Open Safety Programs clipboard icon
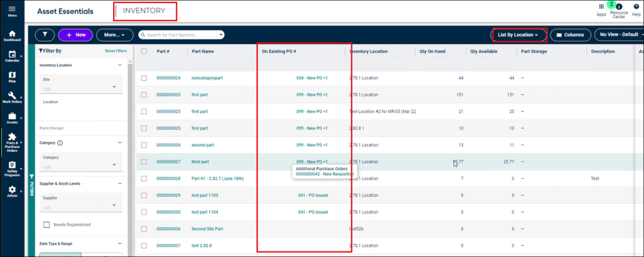Screen dimensions: 644x257 [x=12, y=165]
